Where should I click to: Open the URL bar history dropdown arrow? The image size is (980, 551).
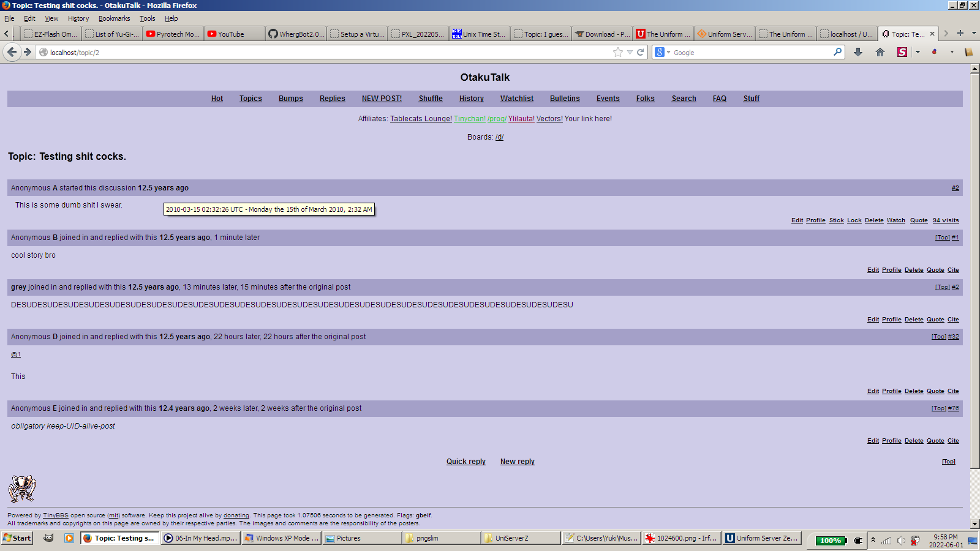(x=630, y=53)
